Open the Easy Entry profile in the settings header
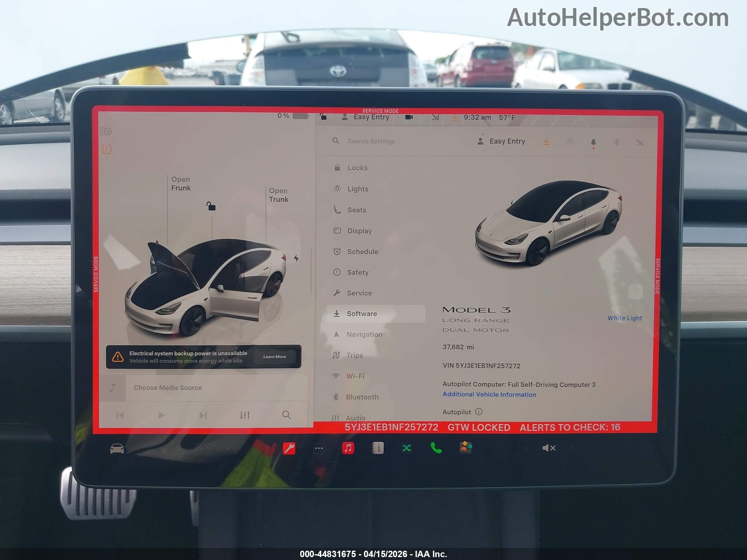 tap(501, 141)
